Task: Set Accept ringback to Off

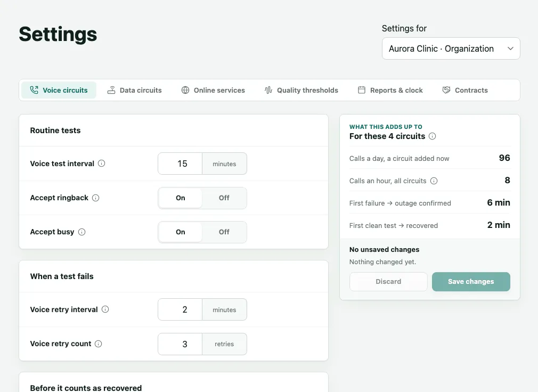Action: pyautogui.click(x=224, y=198)
